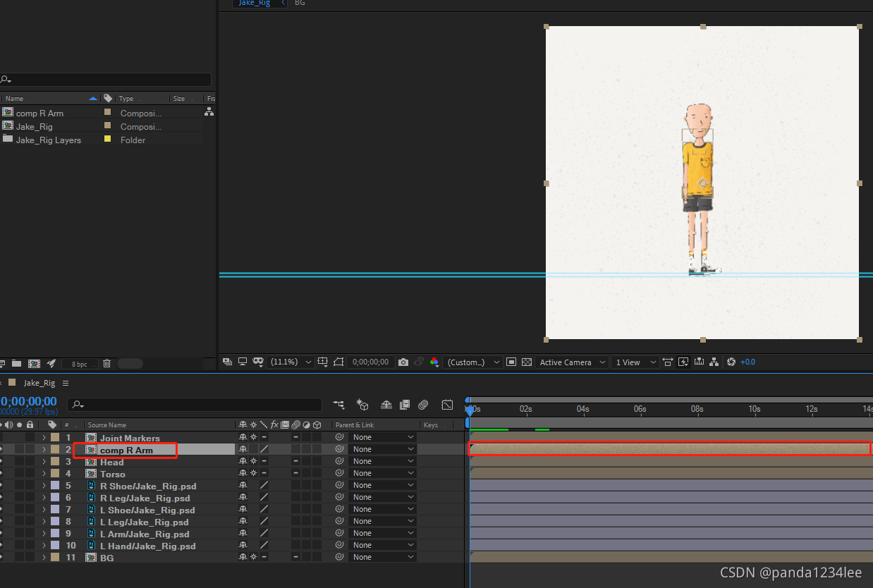Click the 8 bpc color depth button

click(80, 364)
